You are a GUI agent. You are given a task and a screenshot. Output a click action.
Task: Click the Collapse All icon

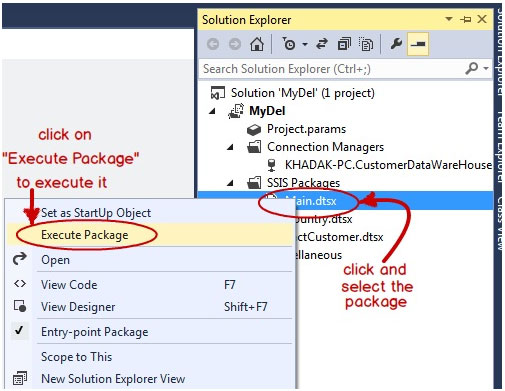[344, 44]
